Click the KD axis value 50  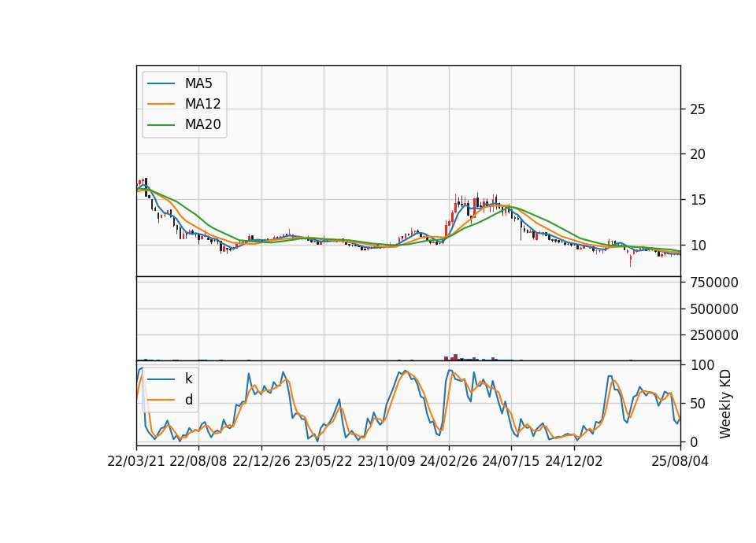coord(698,403)
